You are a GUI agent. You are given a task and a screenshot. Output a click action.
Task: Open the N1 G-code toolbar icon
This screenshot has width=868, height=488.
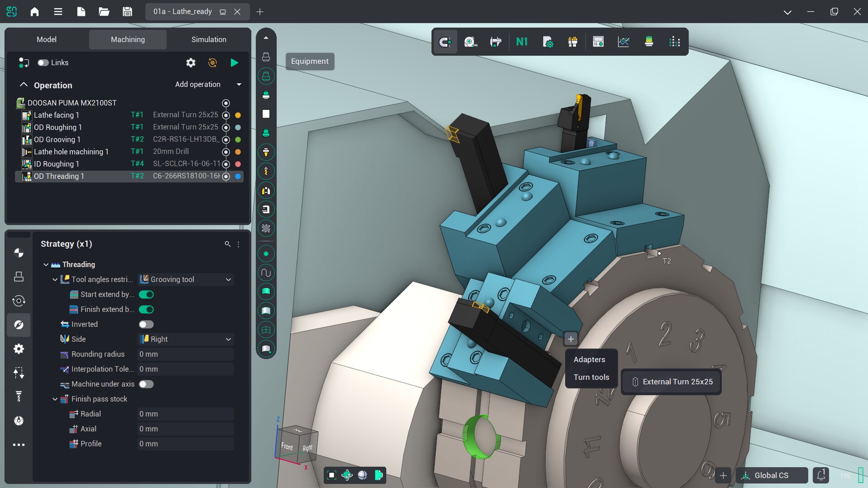[522, 42]
